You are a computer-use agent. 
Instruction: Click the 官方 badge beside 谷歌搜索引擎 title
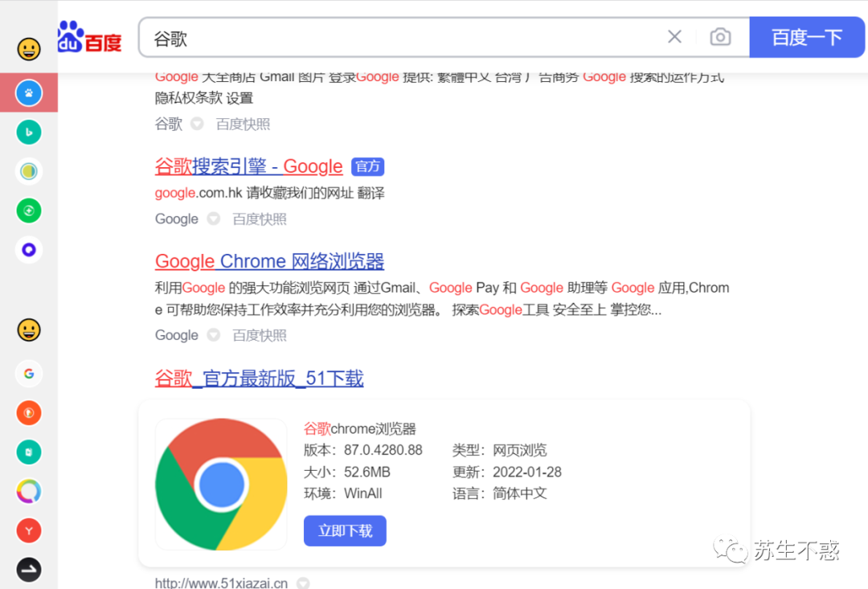point(367,166)
